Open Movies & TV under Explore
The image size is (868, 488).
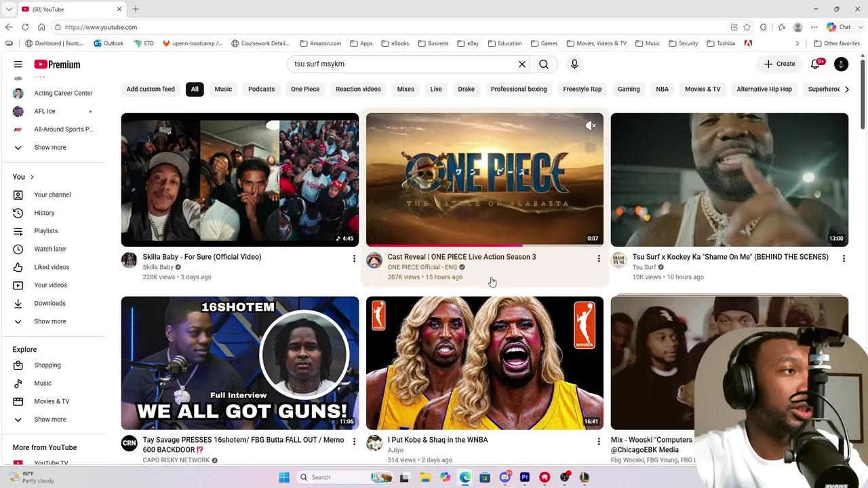[53, 401]
